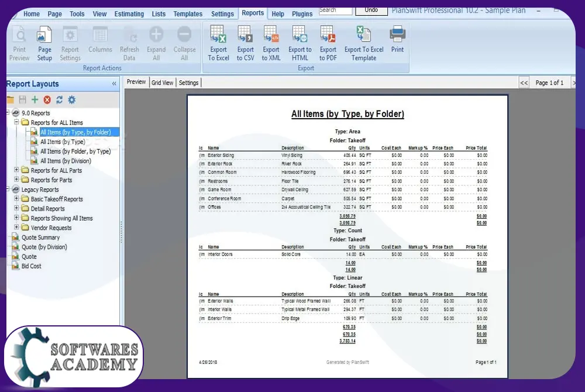Viewport: 585px width, 392px height.
Task: Go to previous page with << button
Action: pyautogui.click(x=524, y=83)
